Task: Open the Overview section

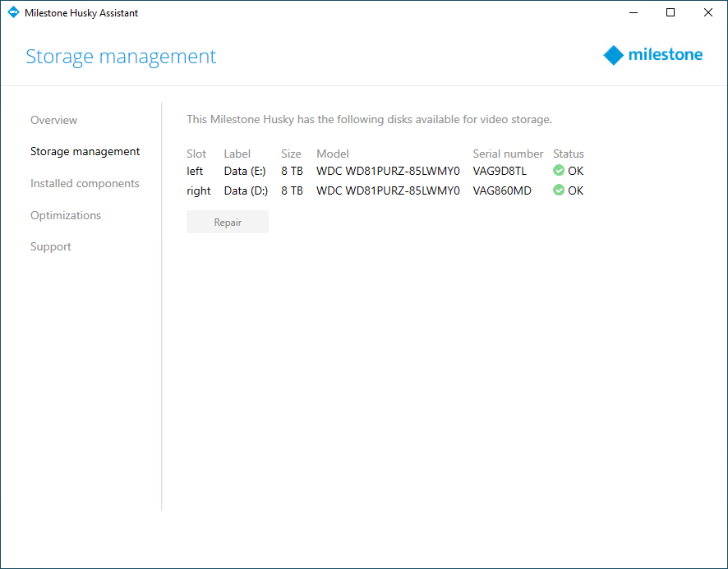Action: coord(54,120)
